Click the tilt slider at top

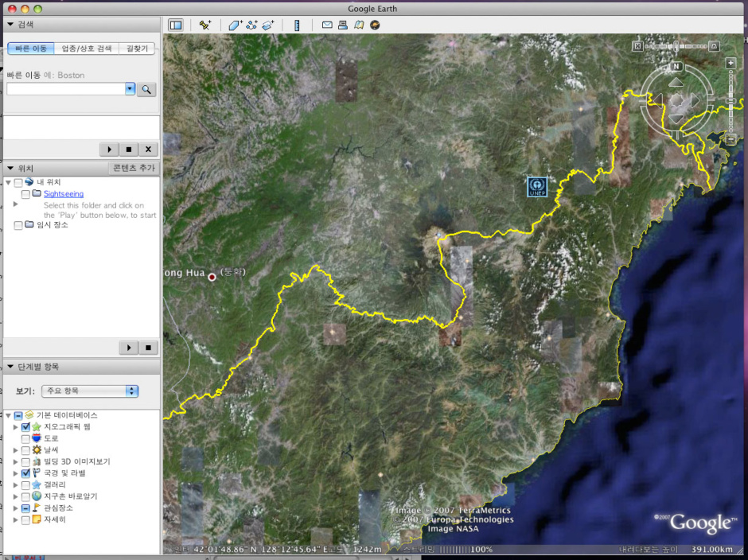(676, 46)
